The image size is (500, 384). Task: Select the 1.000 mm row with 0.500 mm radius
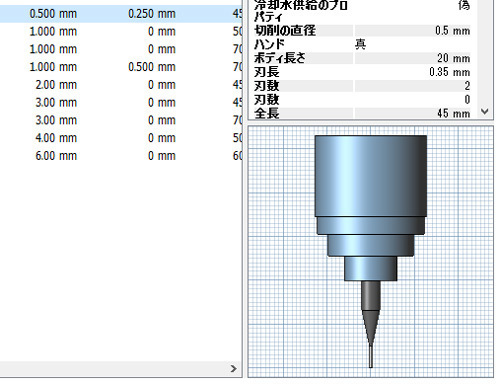coord(121,67)
